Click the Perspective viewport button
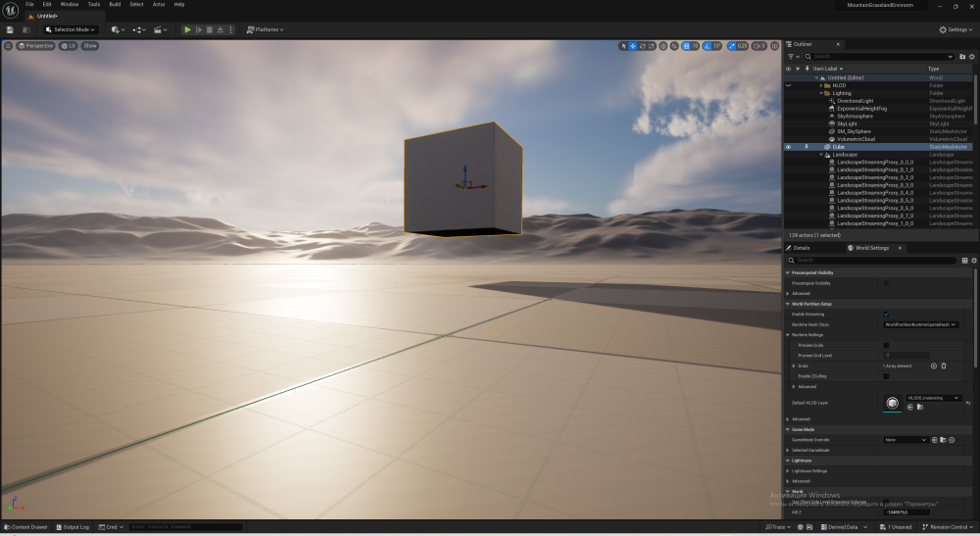980x536 pixels. point(35,46)
